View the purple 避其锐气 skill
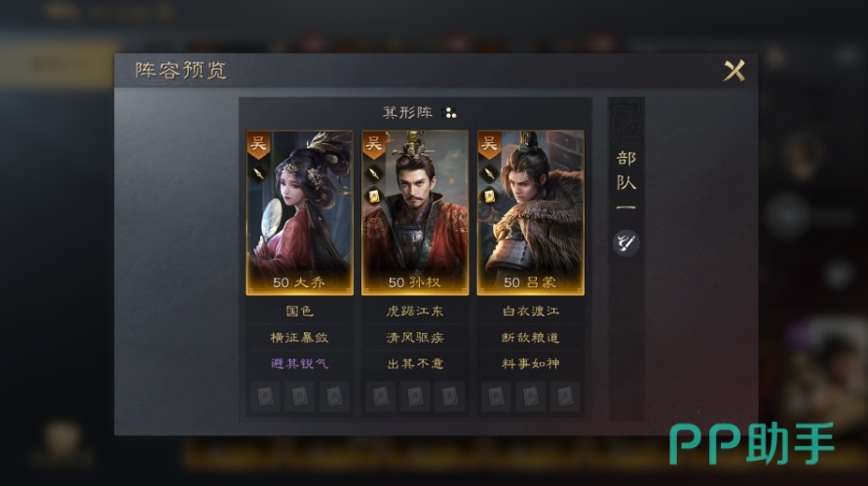This screenshot has height=486, width=868. click(299, 363)
